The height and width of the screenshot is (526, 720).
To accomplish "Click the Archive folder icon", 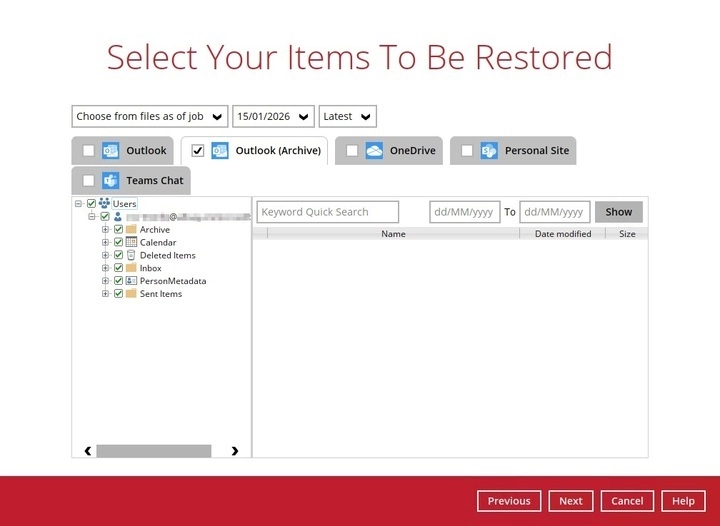I will (x=131, y=229).
